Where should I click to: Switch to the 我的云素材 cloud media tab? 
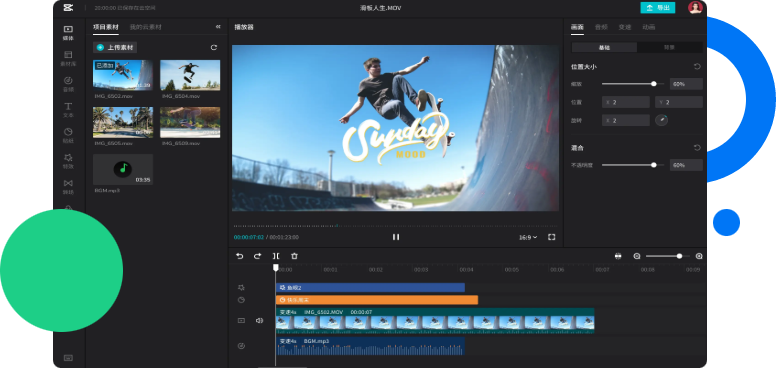click(x=146, y=27)
